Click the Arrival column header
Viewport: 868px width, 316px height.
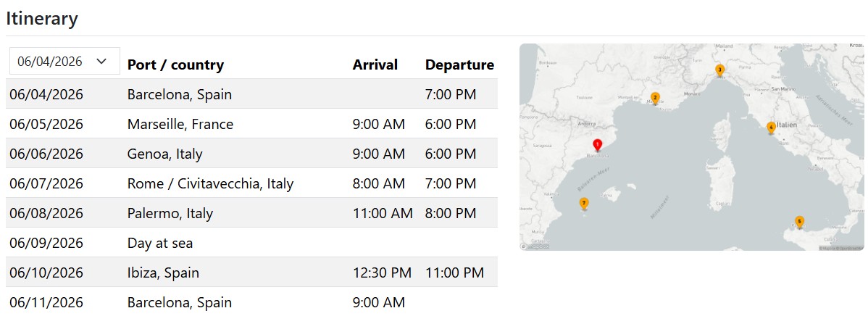(375, 65)
